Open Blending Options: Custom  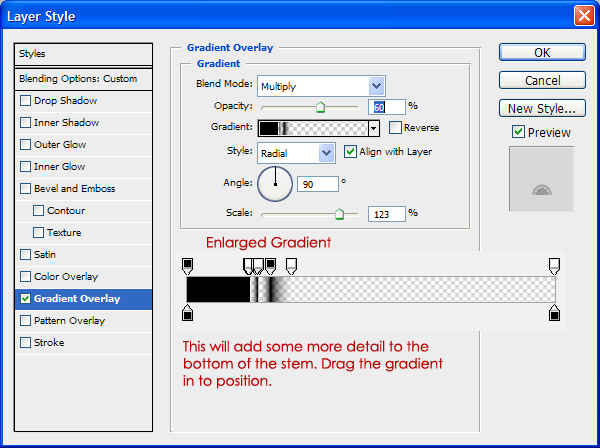tap(83, 79)
